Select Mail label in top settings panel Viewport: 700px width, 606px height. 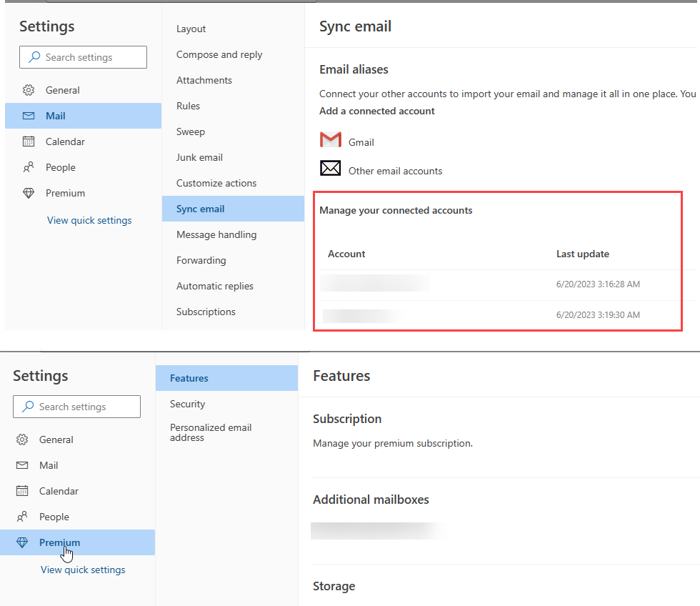[x=56, y=116]
